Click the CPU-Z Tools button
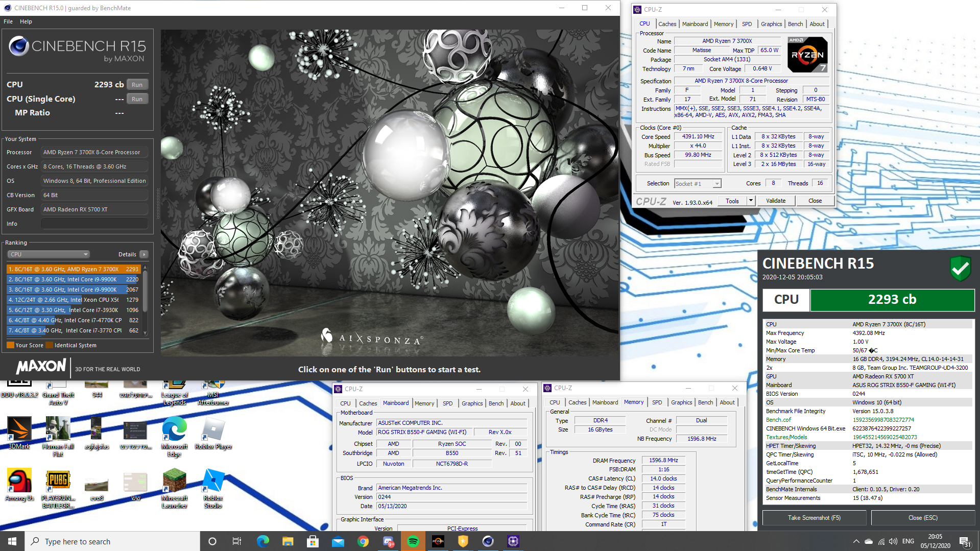This screenshot has width=980, height=551. click(732, 201)
